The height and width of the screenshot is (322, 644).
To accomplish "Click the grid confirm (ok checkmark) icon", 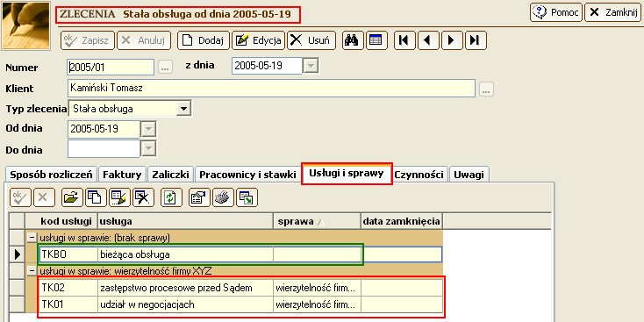I will click(x=20, y=197).
